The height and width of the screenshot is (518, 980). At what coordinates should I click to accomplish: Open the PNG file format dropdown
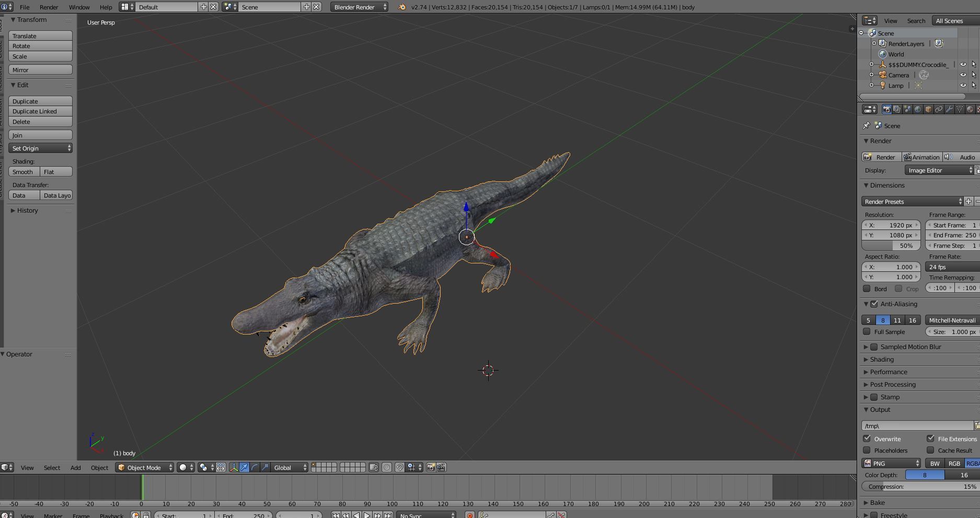(891, 463)
